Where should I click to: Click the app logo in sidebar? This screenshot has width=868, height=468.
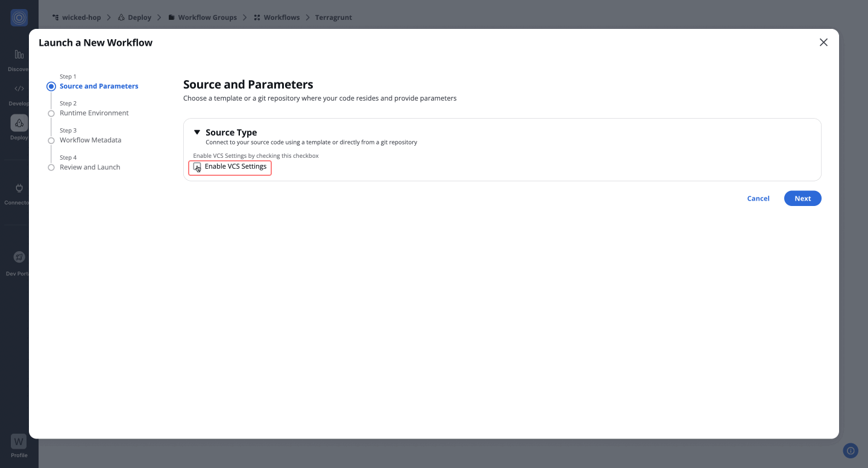(x=19, y=17)
